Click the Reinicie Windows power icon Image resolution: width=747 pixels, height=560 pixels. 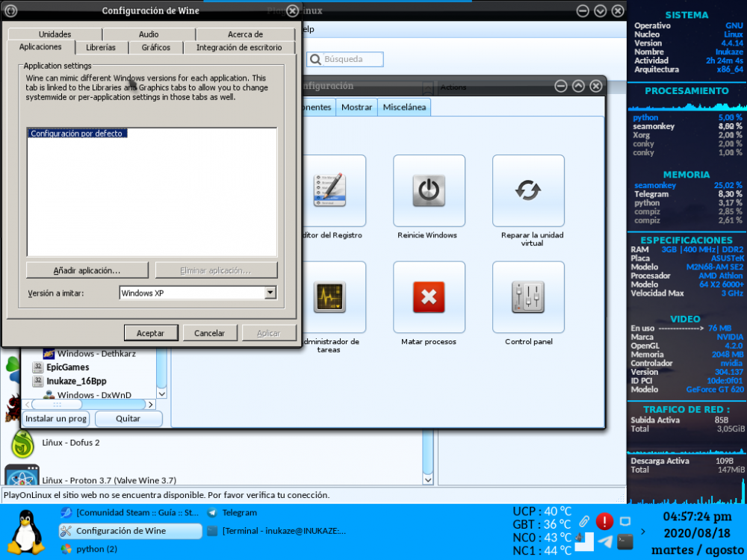[429, 190]
